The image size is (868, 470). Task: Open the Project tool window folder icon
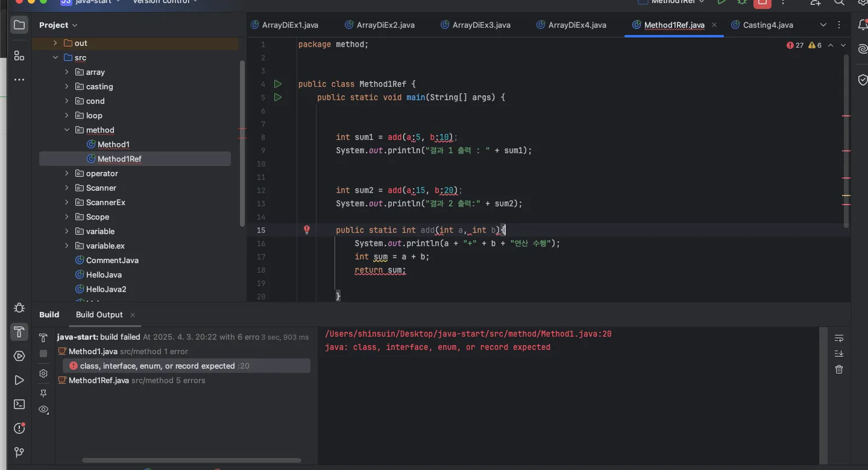(x=19, y=25)
